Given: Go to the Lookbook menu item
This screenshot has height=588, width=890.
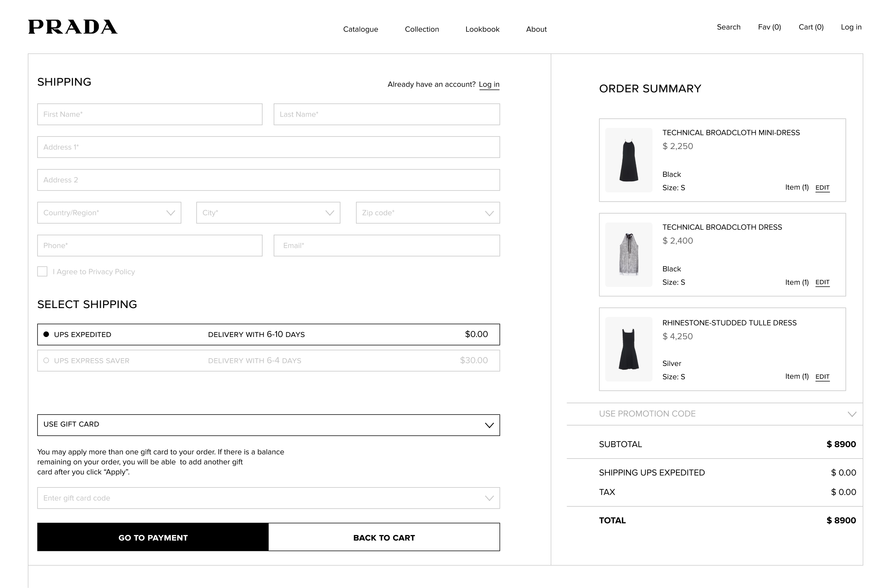Looking at the screenshot, I should (482, 29).
